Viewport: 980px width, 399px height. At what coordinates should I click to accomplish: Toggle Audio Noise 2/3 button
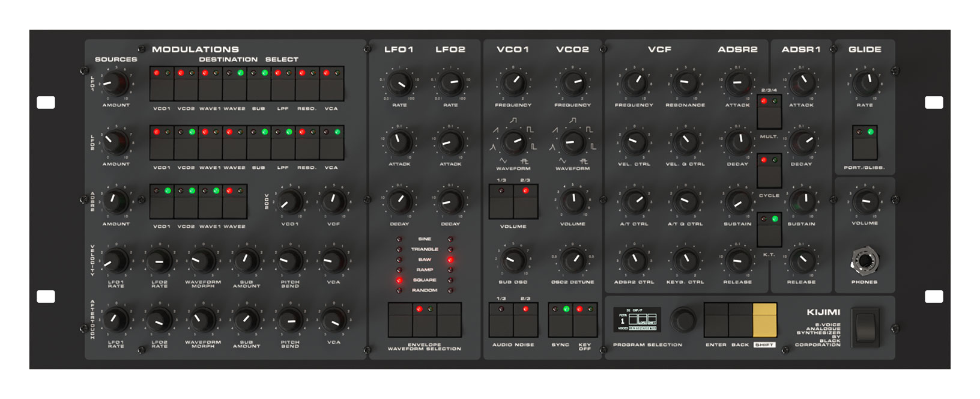(x=525, y=320)
